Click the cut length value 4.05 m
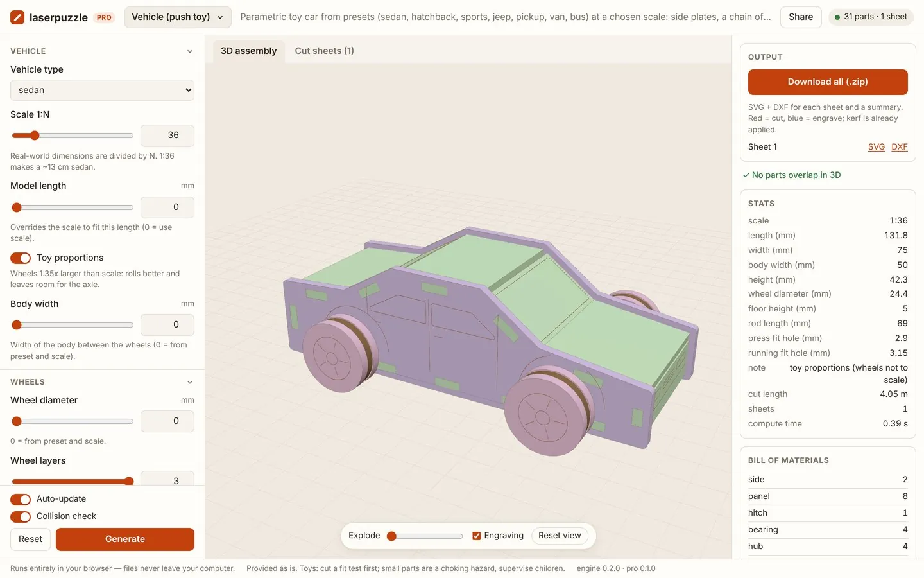This screenshot has height=578, width=924. 894,394
